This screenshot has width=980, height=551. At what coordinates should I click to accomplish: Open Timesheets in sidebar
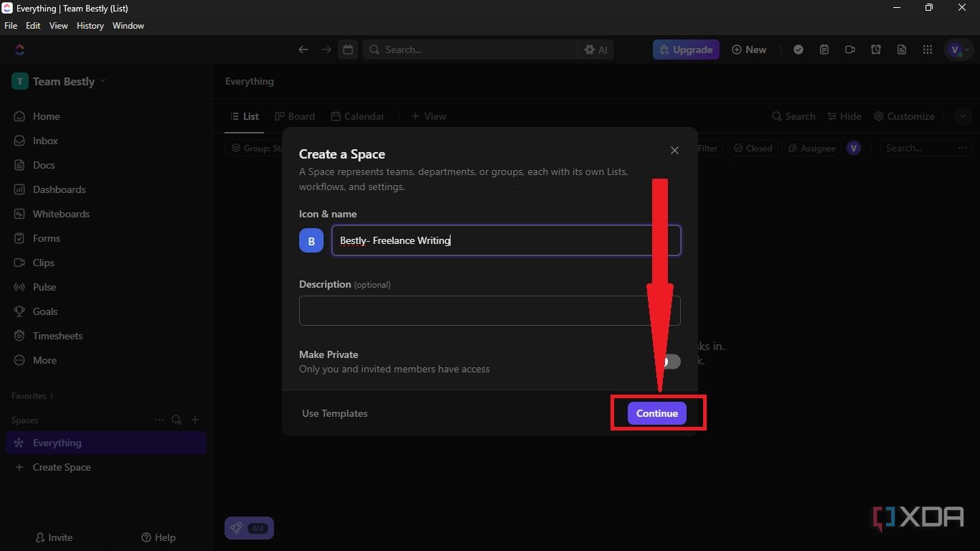click(x=106, y=336)
